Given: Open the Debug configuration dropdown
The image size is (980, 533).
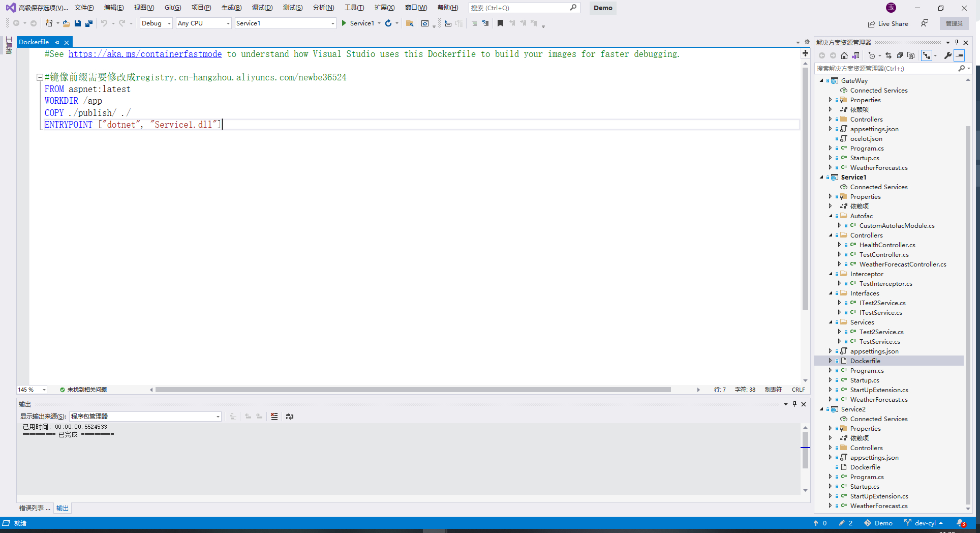Looking at the screenshot, I should tap(156, 23).
